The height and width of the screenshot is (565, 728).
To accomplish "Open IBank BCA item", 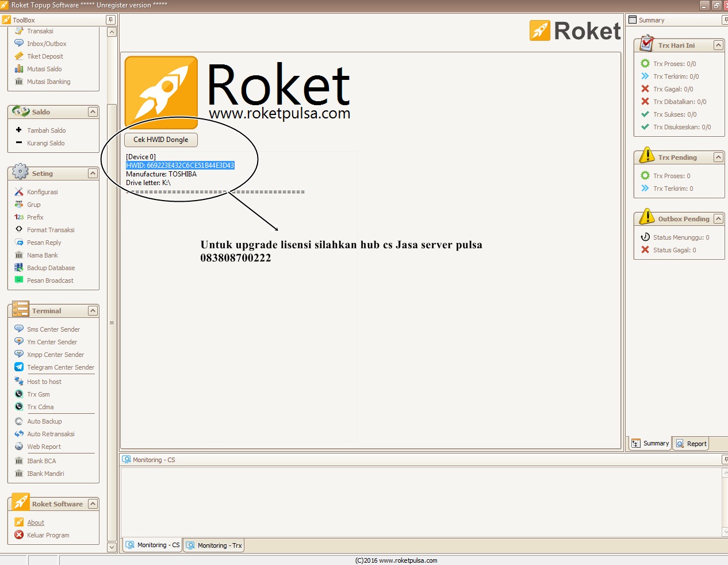I will tap(41, 461).
